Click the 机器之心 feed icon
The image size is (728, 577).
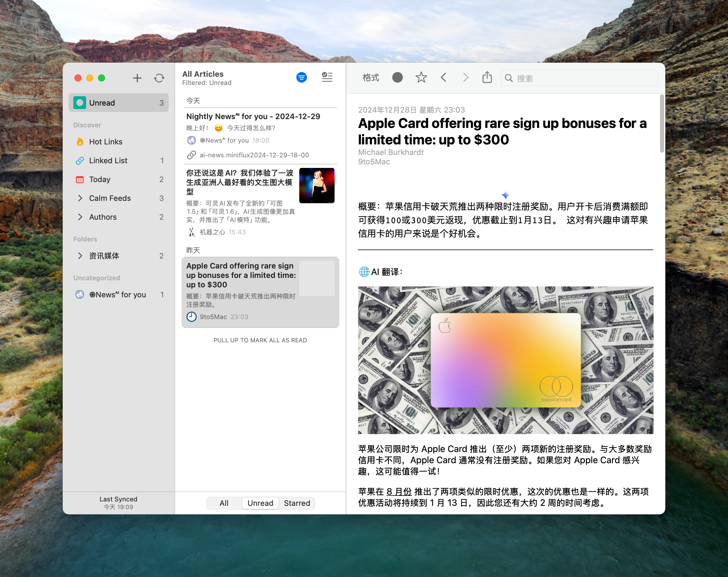(x=192, y=232)
